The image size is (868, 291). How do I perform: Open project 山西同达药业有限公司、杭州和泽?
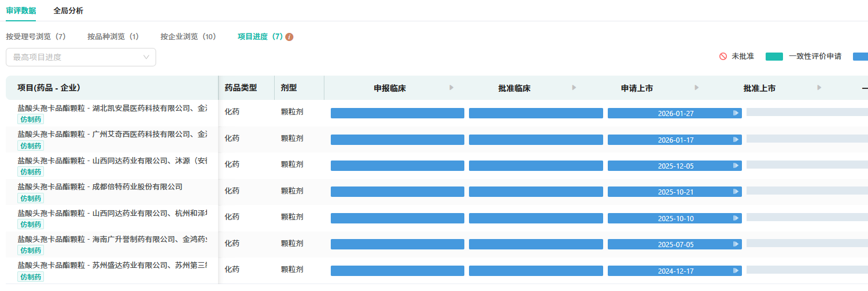coord(113,213)
